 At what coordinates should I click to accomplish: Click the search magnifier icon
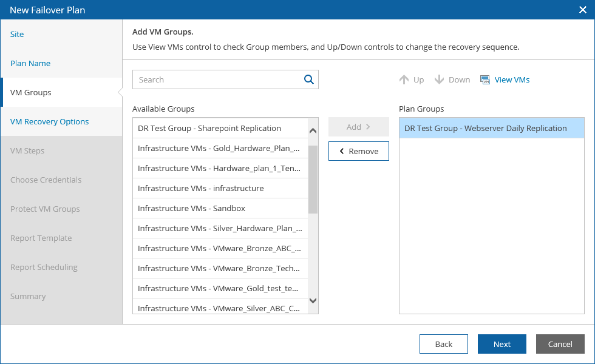308,79
